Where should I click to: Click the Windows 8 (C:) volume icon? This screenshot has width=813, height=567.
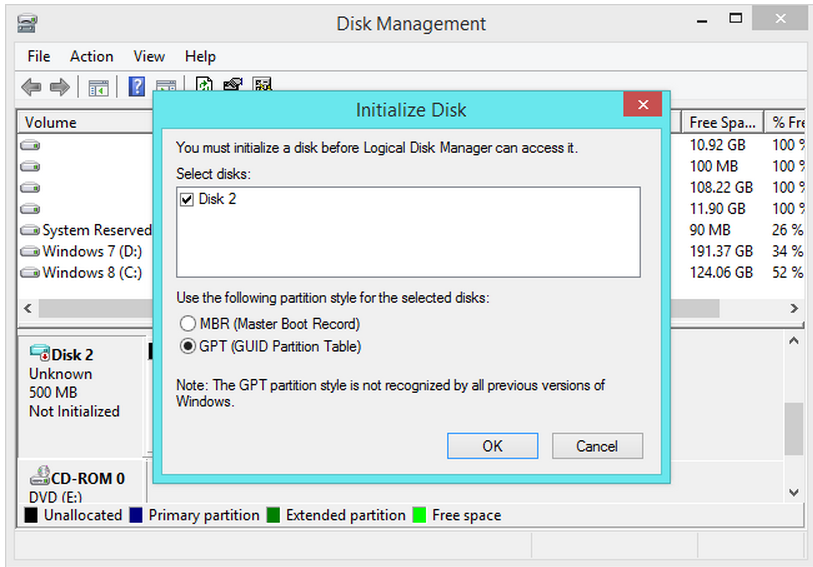pyautogui.click(x=31, y=272)
